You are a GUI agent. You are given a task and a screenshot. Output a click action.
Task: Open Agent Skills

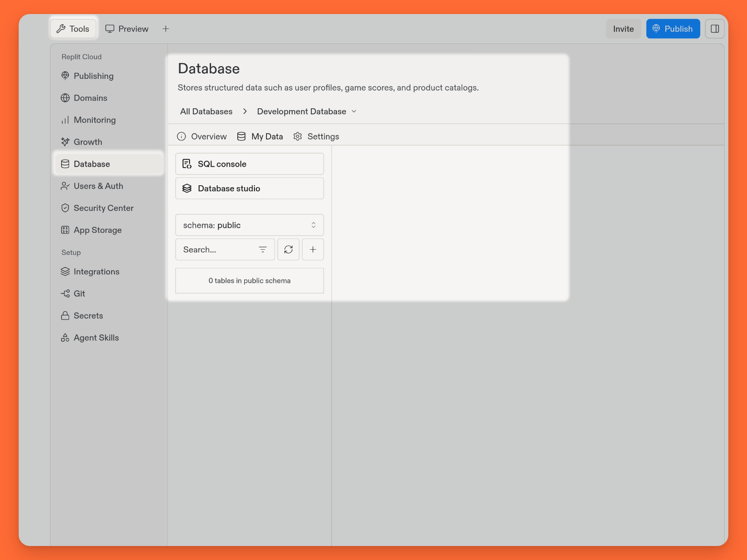(108, 337)
